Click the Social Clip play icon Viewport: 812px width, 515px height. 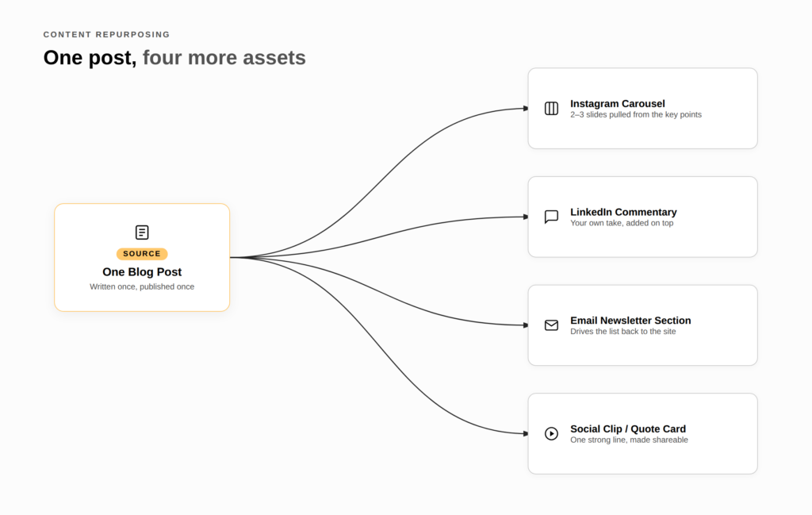[552, 433]
